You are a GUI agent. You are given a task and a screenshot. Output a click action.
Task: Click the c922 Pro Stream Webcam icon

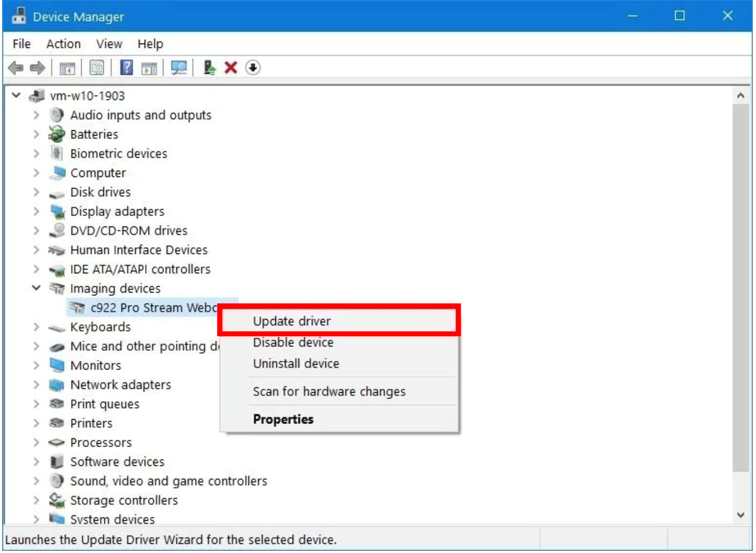[77, 308]
